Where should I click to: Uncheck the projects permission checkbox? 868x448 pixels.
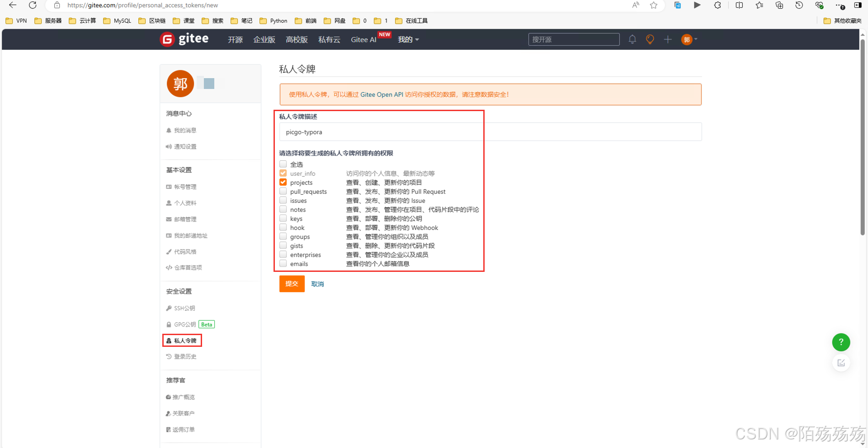[x=283, y=182]
